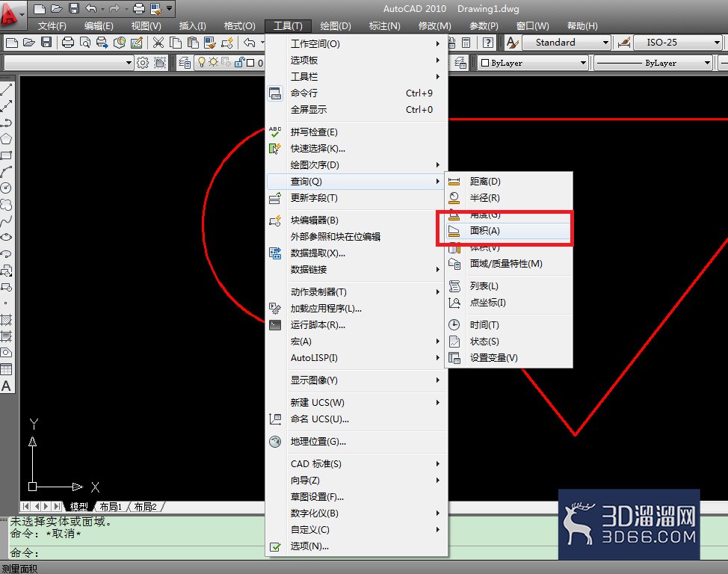Choose 点坐标(I) in query submenu

(x=509, y=303)
